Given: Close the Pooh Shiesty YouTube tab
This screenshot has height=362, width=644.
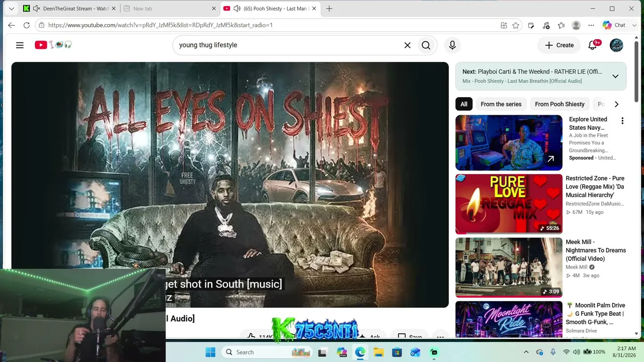Looking at the screenshot, I should pyautogui.click(x=314, y=9).
